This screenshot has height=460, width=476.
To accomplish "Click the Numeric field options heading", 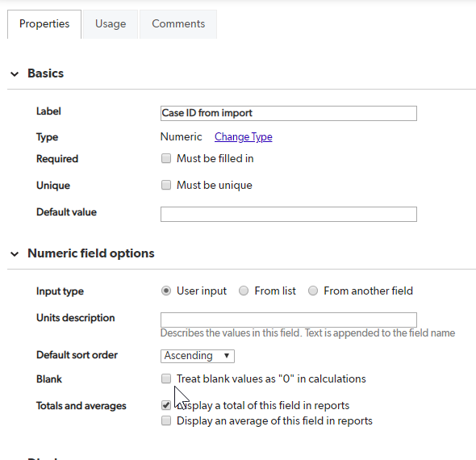I will point(91,253).
